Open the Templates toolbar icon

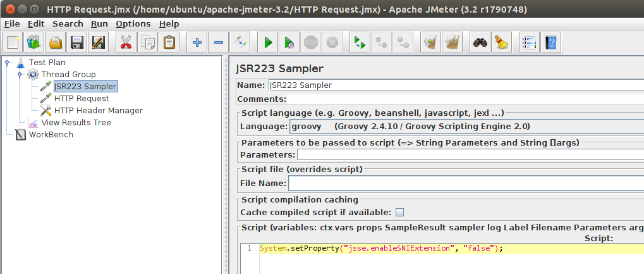click(x=34, y=42)
